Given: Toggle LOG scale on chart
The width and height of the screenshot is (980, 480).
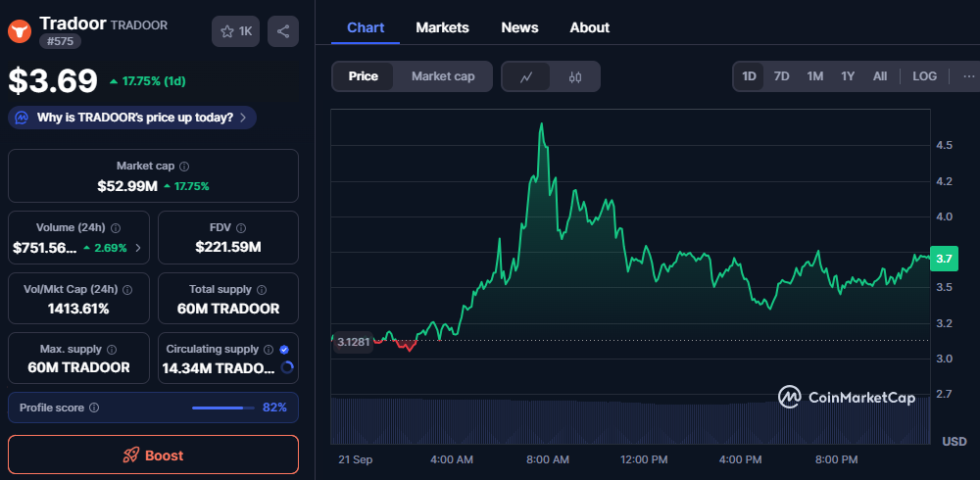Looking at the screenshot, I should coord(924,76).
